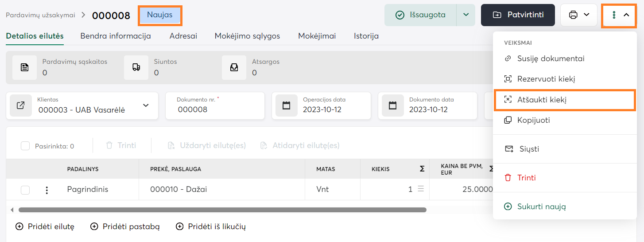Click the shipments truck icon

pyautogui.click(x=136, y=67)
